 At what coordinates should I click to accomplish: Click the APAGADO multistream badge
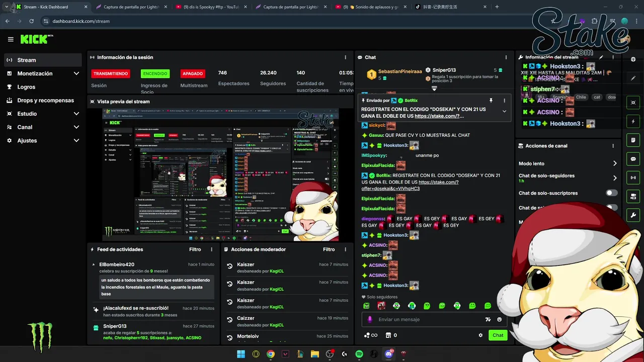(x=193, y=73)
